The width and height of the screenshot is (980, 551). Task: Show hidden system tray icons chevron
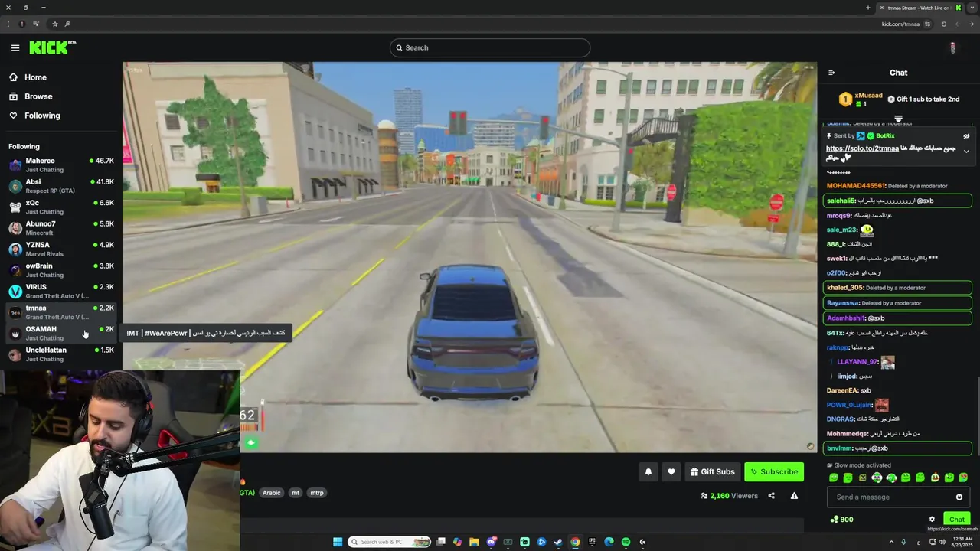pyautogui.click(x=890, y=542)
